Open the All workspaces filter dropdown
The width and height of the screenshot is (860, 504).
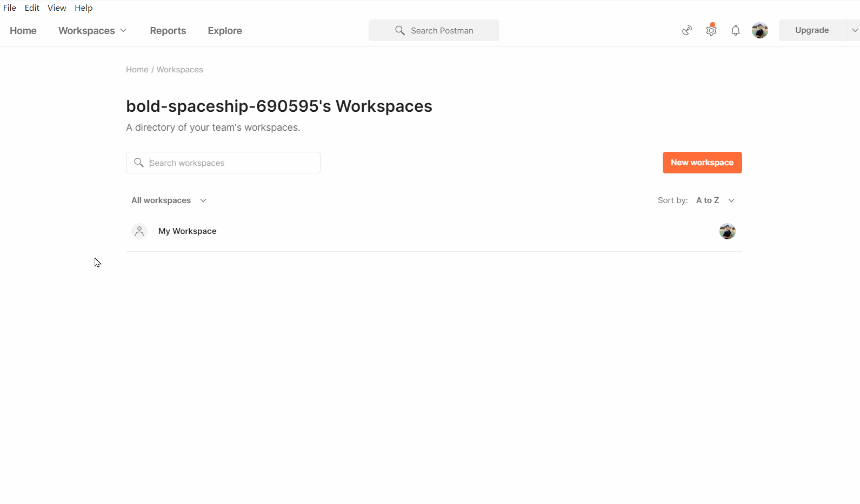click(x=169, y=200)
